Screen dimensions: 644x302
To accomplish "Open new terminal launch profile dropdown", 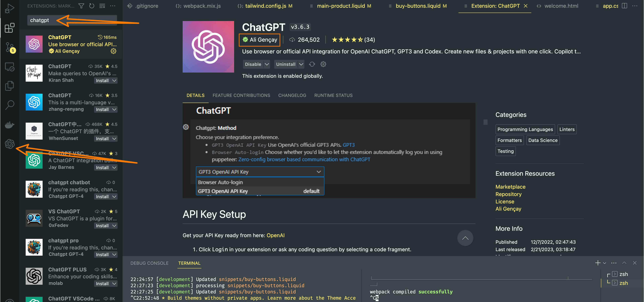I will pyautogui.click(x=604, y=263).
